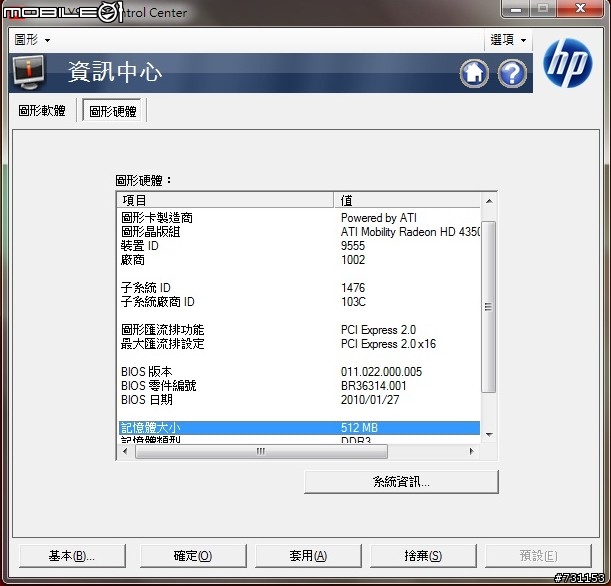
Task: Select the 裝置 ID row
Action: [299, 246]
